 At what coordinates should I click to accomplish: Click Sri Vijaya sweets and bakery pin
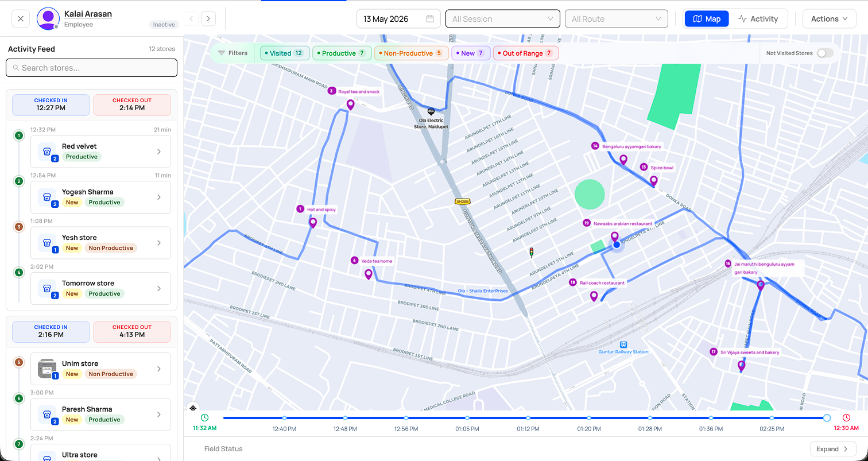(x=741, y=365)
